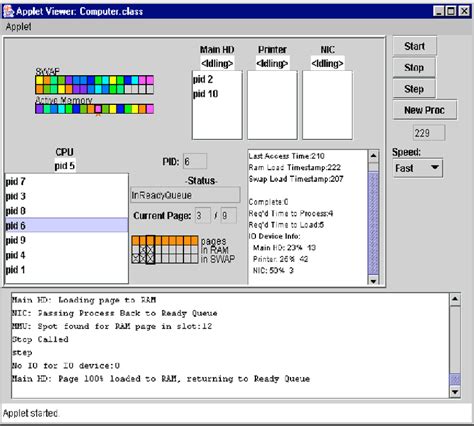Screen dimensions: 474x426
Task: Click the Status field InReadyQueue
Action: (x=185, y=195)
